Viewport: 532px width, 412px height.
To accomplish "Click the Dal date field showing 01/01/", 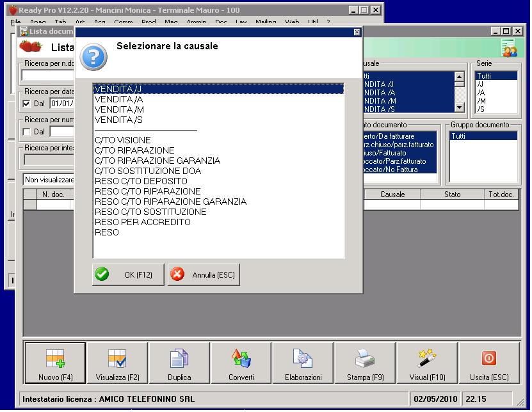I will click(62, 104).
